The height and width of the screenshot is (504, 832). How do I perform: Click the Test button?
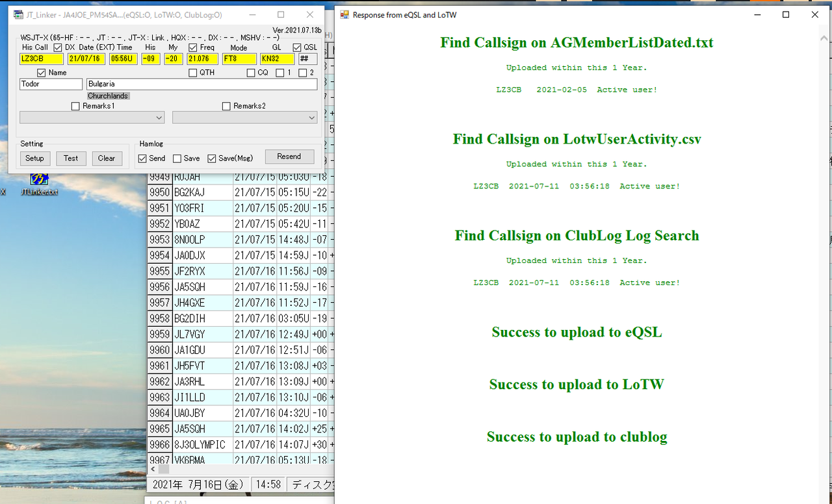(x=71, y=158)
